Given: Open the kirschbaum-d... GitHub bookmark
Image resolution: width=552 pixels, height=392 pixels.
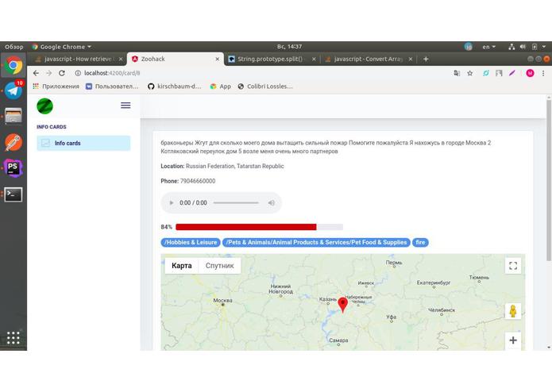Looking at the screenshot, I should coord(175,86).
